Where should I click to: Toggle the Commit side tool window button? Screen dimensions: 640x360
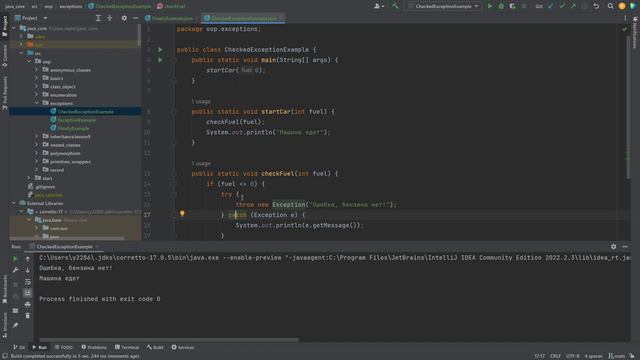(4, 56)
